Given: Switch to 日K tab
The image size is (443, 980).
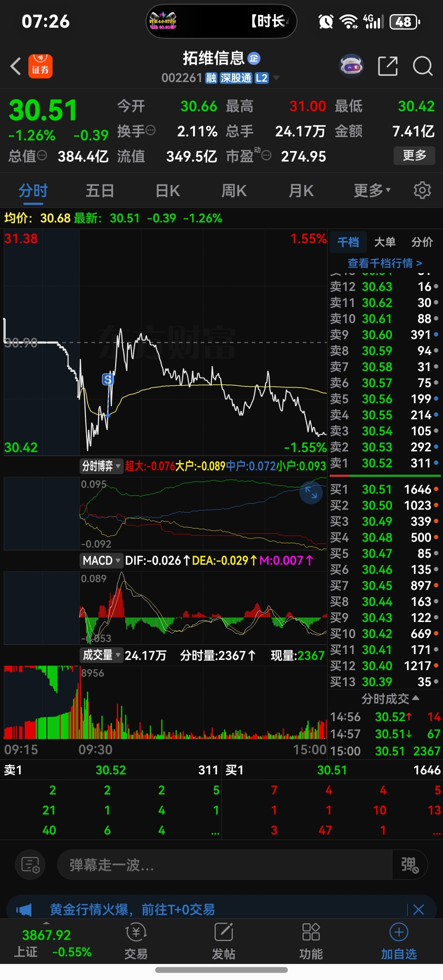Looking at the screenshot, I should (x=168, y=190).
